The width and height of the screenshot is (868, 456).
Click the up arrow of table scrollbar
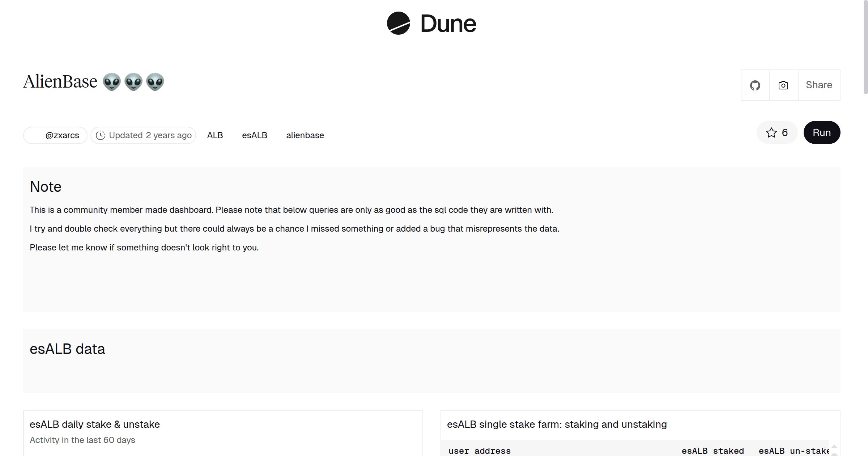pyautogui.click(x=834, y=447)
